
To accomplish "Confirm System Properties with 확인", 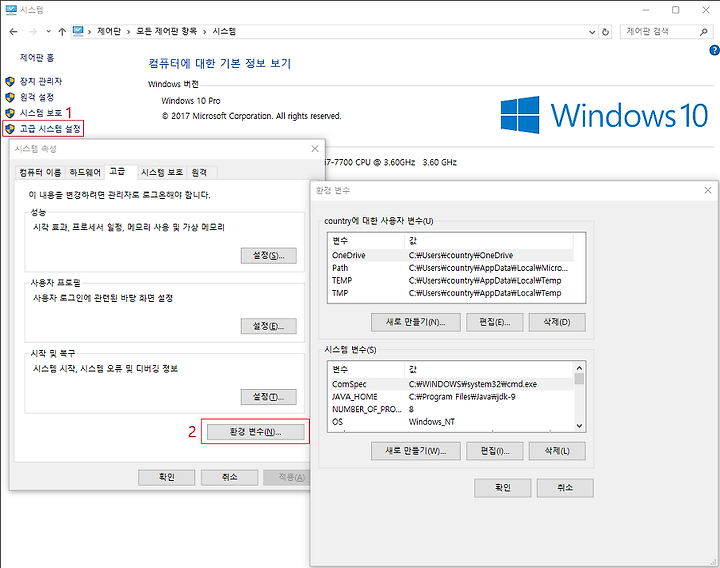I will [166, 478].
